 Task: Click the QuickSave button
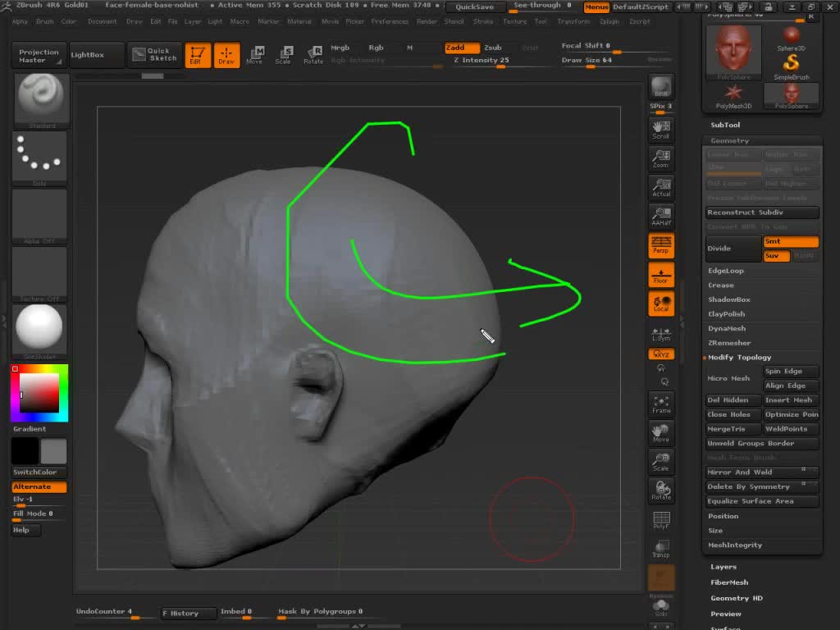tap(475, 7)
